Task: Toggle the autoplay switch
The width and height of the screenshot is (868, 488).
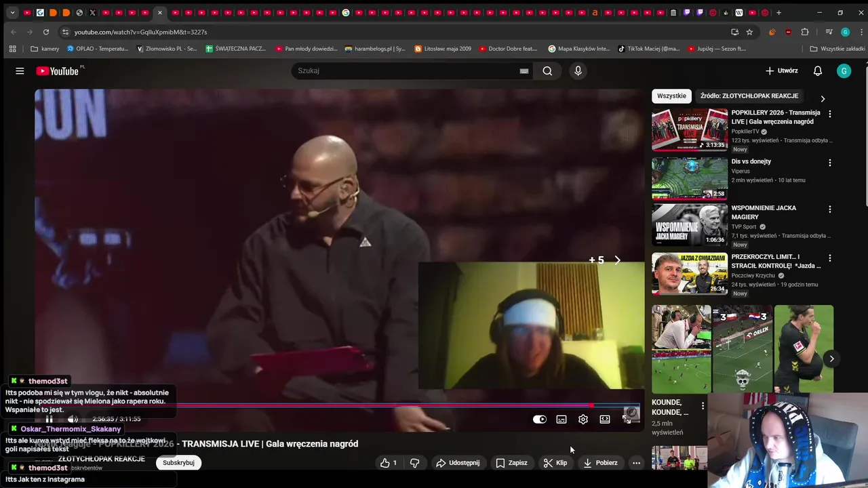Action: click(540, 419)
